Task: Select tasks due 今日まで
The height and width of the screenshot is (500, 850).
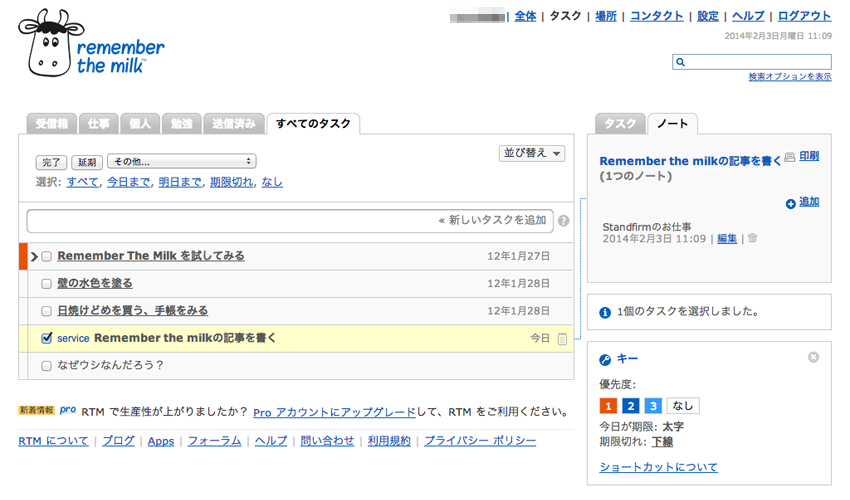Action: pyautogui.click(x=128, y=182)
